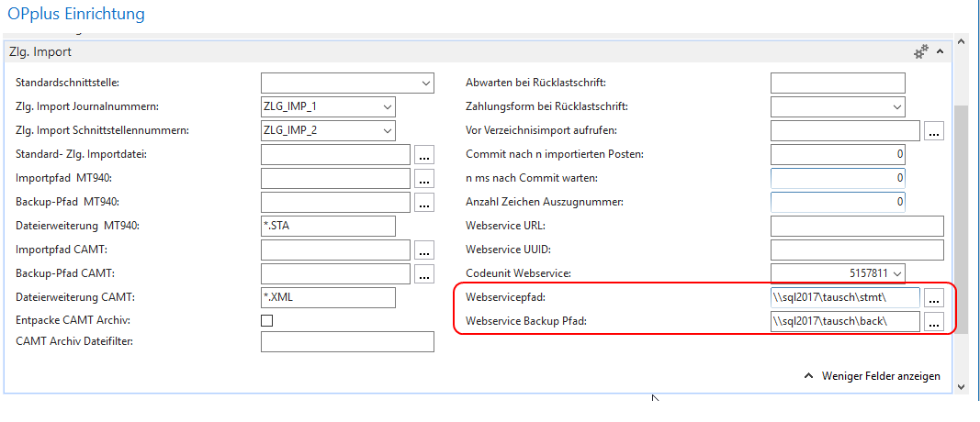Click Weniger Felder anzeigen link
The image size is (980, 422).
click(x=873, y=376)
